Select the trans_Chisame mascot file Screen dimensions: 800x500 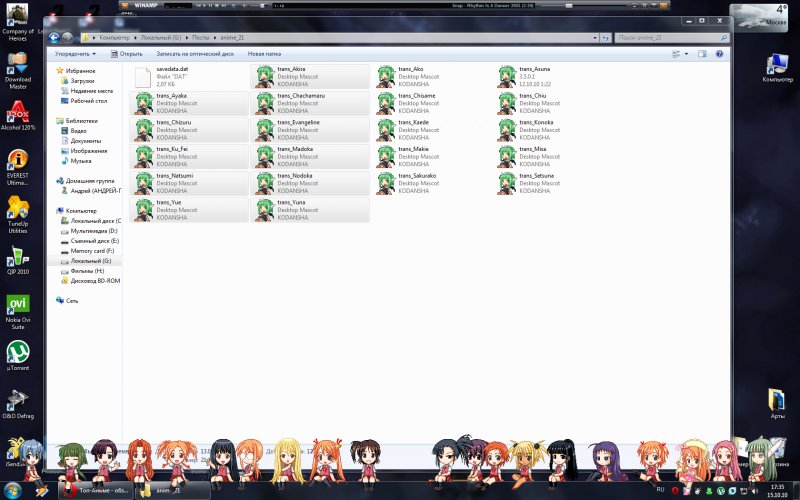[431, 103]
